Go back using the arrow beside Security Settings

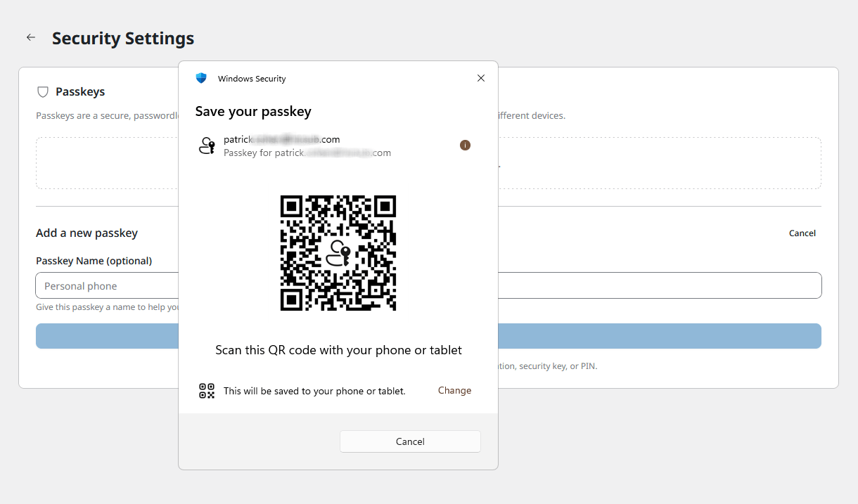click(31, 37)
